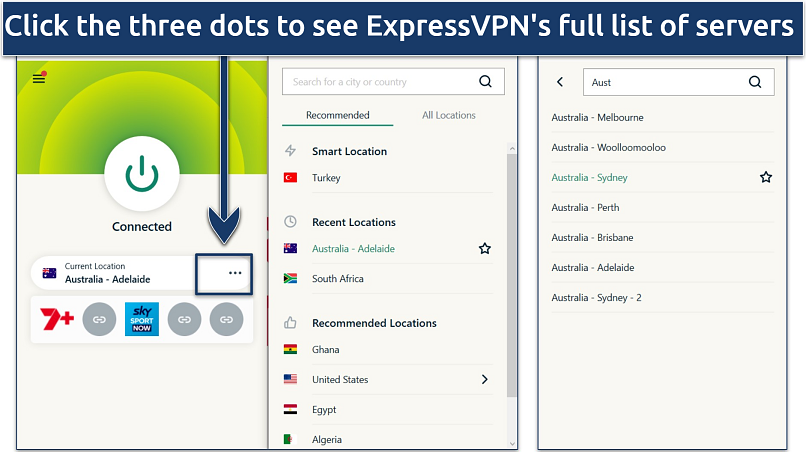Open the hamburger menu

tap(39, 79)
